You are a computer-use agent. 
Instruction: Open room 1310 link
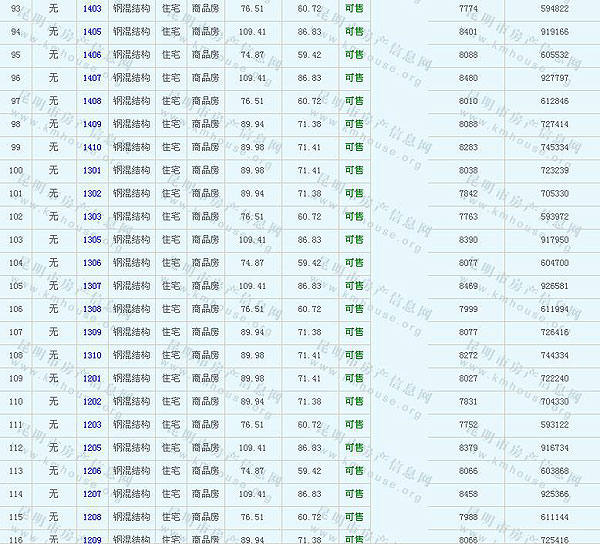click(92, 355)
